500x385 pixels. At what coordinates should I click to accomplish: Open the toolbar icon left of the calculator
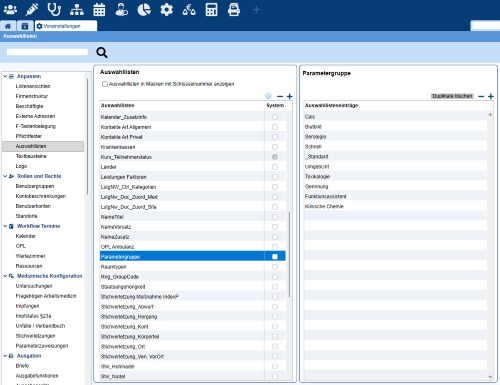[189, 10]
